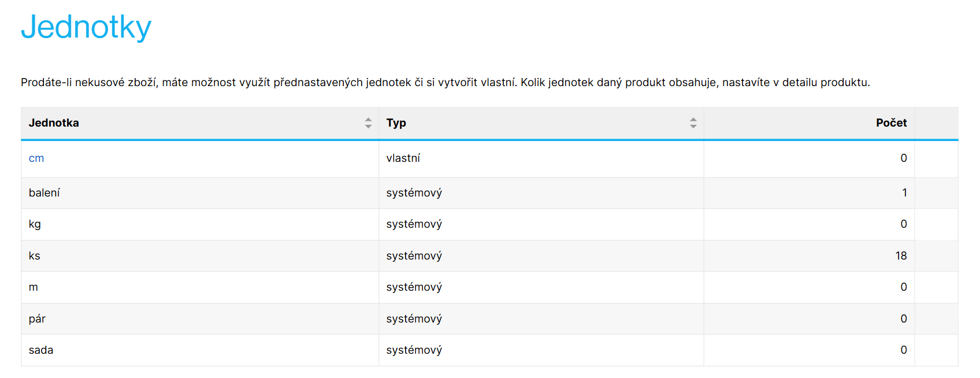Click the count 1 for balení

click(x=904, y=192)
